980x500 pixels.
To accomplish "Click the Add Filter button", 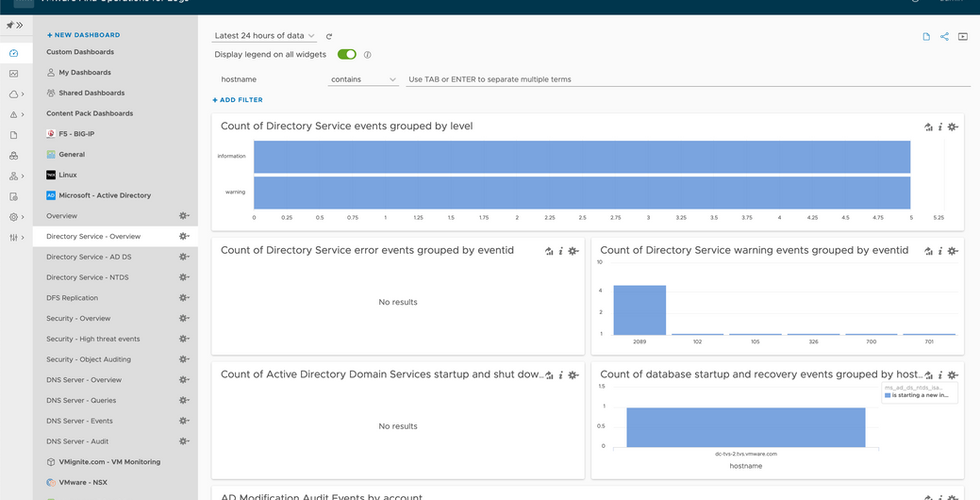I will point(238,100).
